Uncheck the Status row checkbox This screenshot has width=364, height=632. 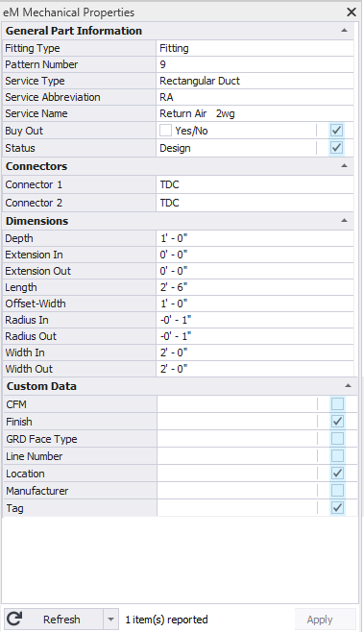(336, 148)
